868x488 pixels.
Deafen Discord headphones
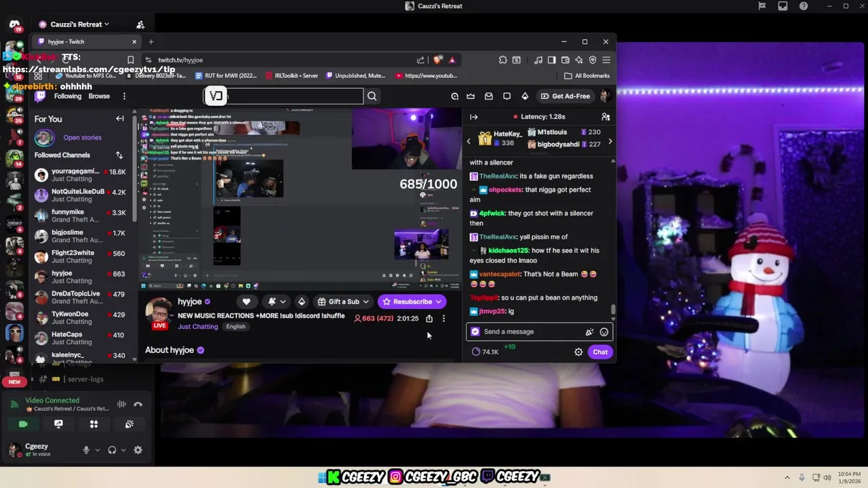point(112,450)
